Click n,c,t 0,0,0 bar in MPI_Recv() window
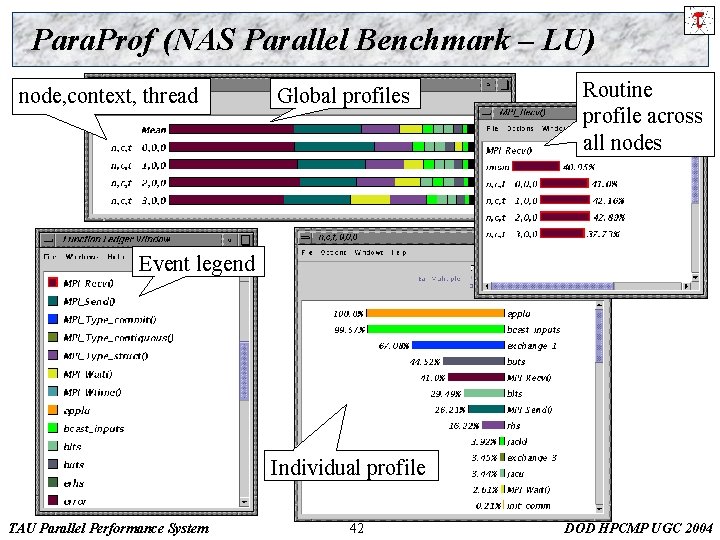Screen dimensions: 720x540 564,183
